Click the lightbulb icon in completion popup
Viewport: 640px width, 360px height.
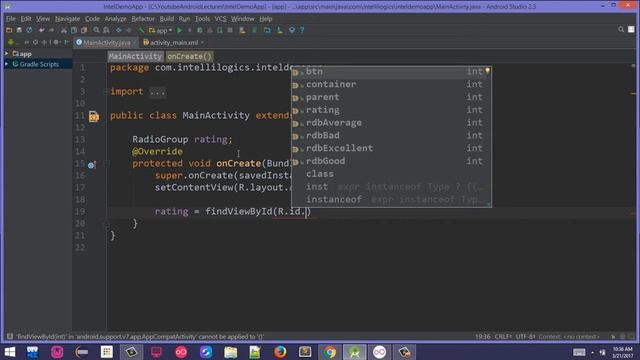tap(487, 71)
